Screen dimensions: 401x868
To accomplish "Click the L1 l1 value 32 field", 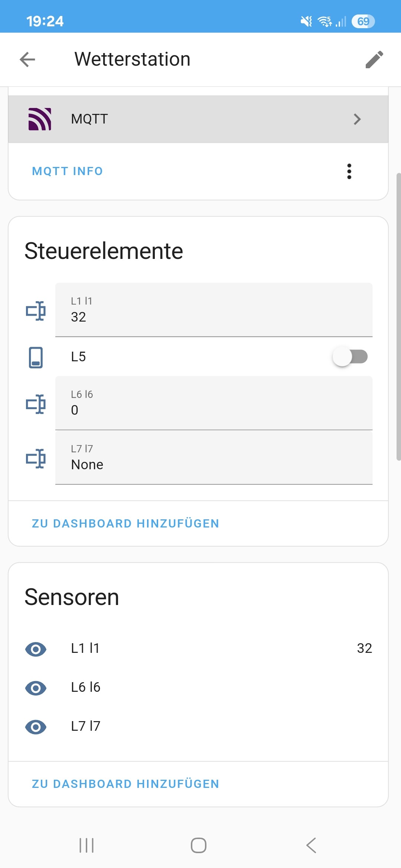I will [x=213, y=312].
